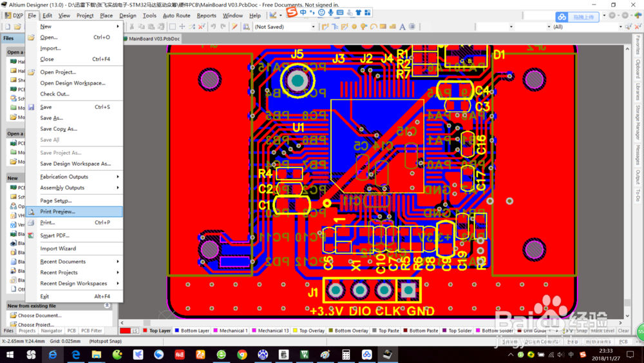Expand Fabrication Outputs submenu

tap(118, 177)
